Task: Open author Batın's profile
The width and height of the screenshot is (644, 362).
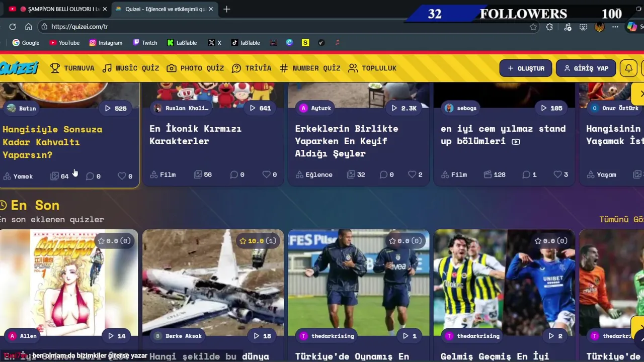Action: 22,108
